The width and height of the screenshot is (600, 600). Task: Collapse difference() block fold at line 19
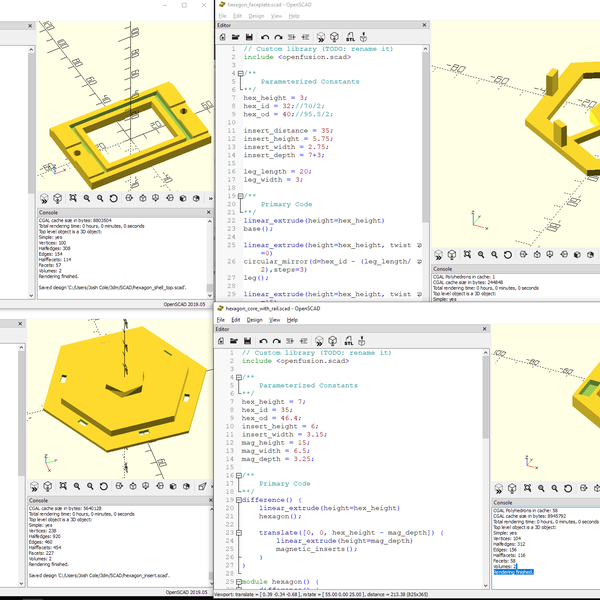(239, 500)
